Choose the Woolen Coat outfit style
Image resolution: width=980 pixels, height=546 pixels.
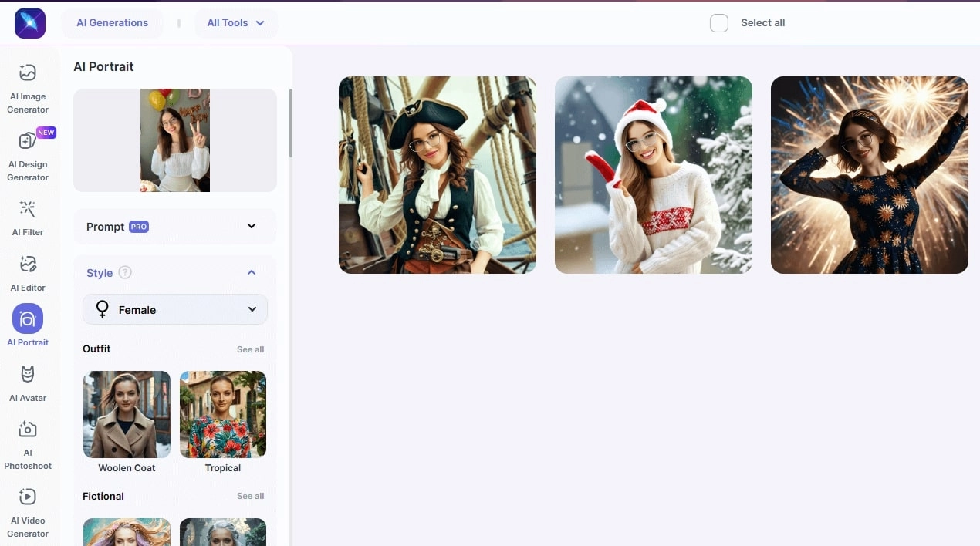pos(127,422)
